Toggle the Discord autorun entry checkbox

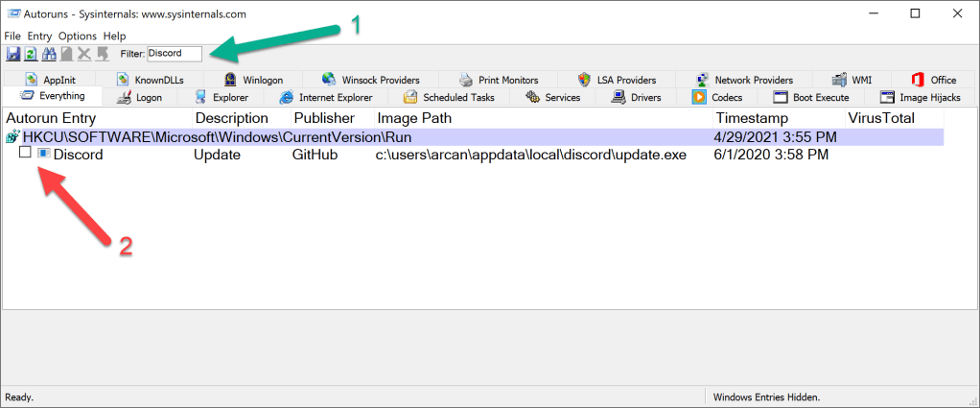point(26,154)
